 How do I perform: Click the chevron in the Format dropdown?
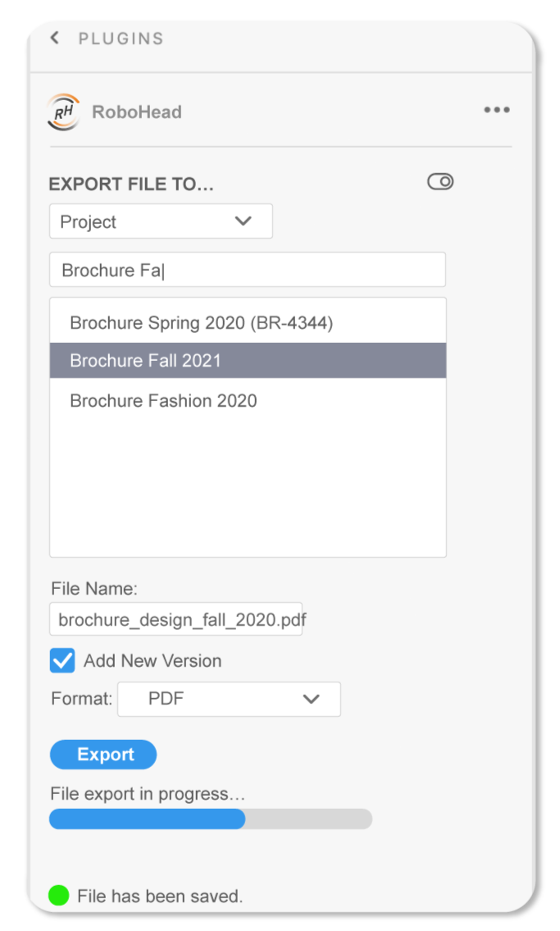tap(312, 699)
